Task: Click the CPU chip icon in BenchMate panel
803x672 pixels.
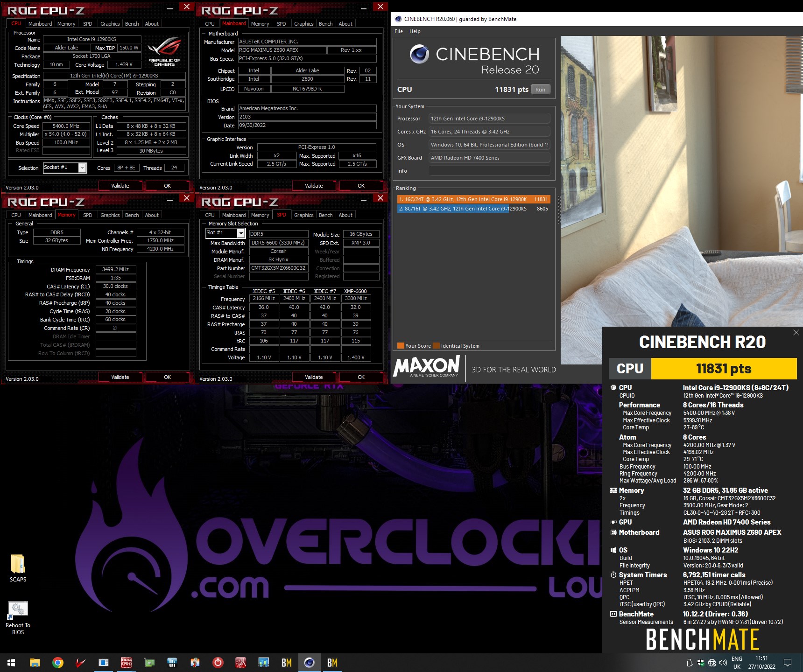Action: click(613, 387)
